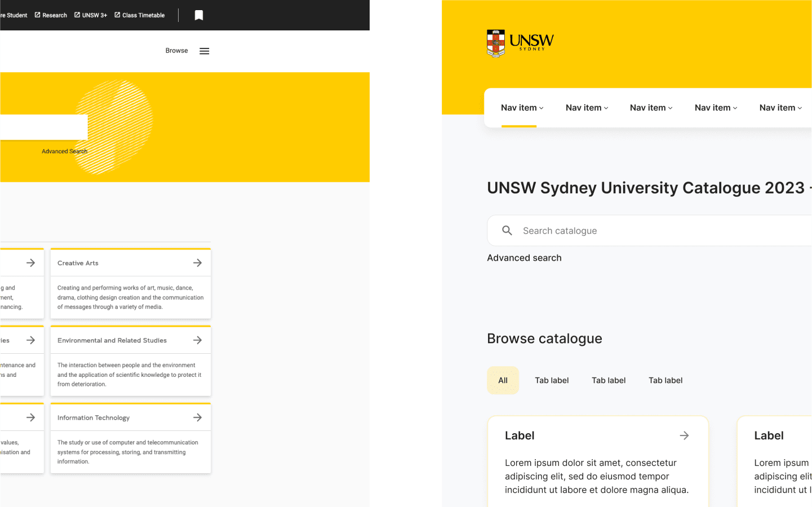Click Advanced search under catalogue search

coord(524,258)
